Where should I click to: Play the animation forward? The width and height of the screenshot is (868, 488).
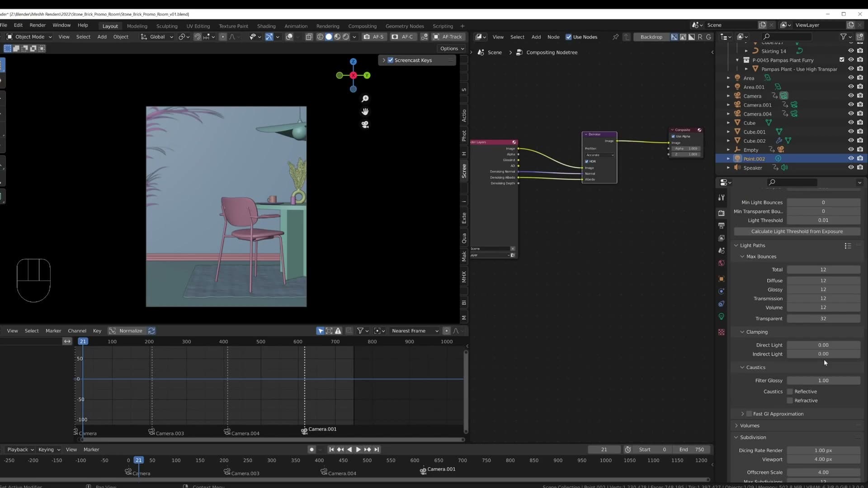tap(358, 450)
